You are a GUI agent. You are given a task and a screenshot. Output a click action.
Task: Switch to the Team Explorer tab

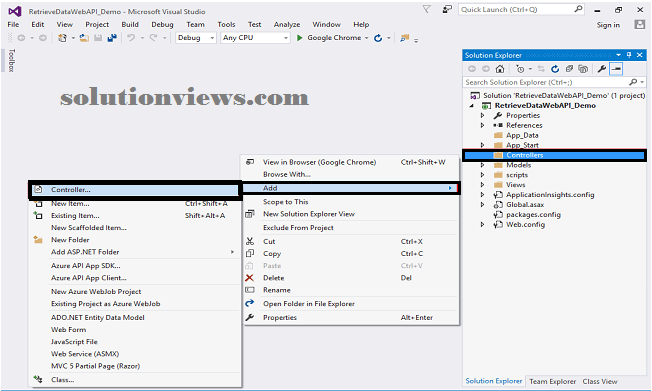(552, 381)
